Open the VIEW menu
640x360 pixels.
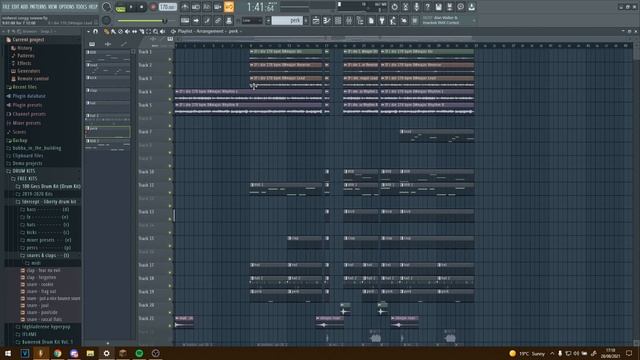point(52,7)
